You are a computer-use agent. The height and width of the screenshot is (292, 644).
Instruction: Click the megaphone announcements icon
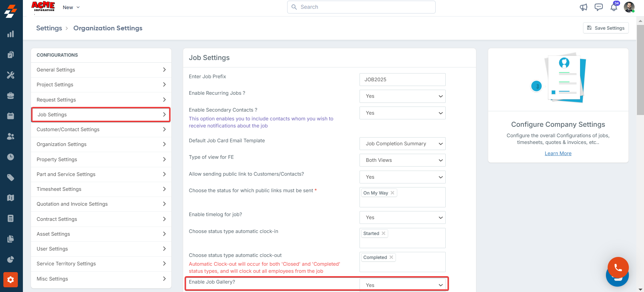583,7
